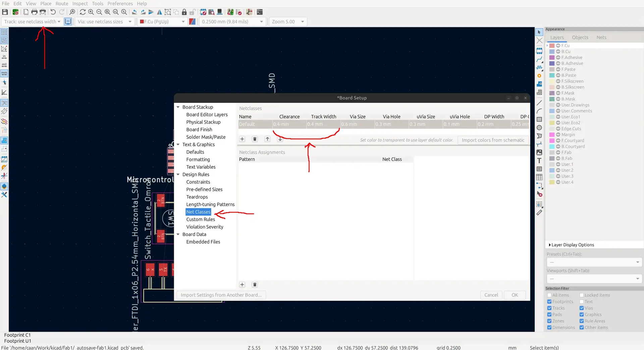
Task: Delete the selected netclass with trash icon
Action: point(255,139)
